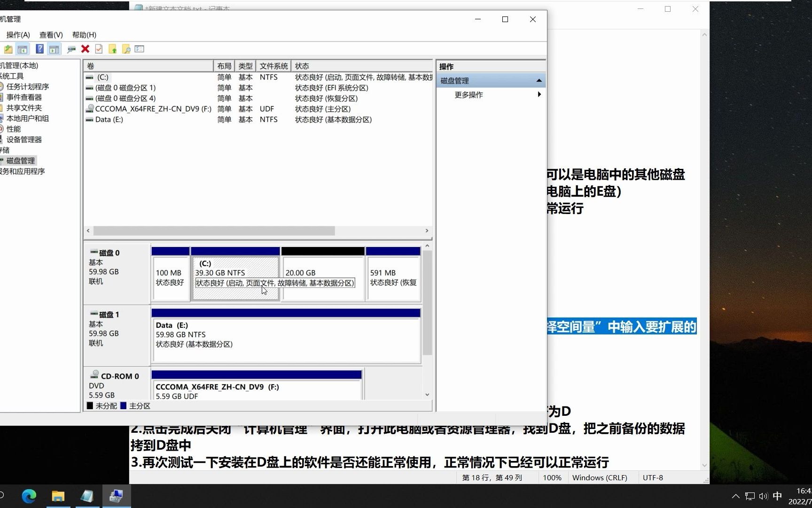Open the 操作(A) menu

17,35
